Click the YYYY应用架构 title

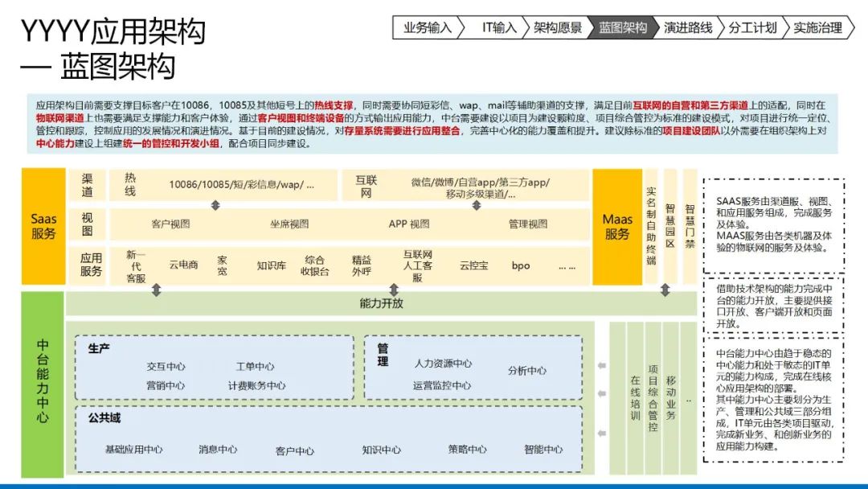(x=113, y=31)
